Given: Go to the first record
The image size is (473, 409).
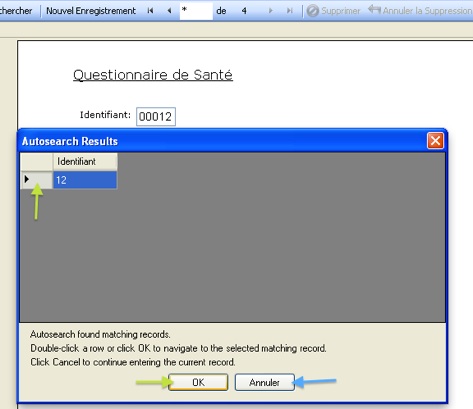Looking at the screenshot, I should tap(150, 11).
